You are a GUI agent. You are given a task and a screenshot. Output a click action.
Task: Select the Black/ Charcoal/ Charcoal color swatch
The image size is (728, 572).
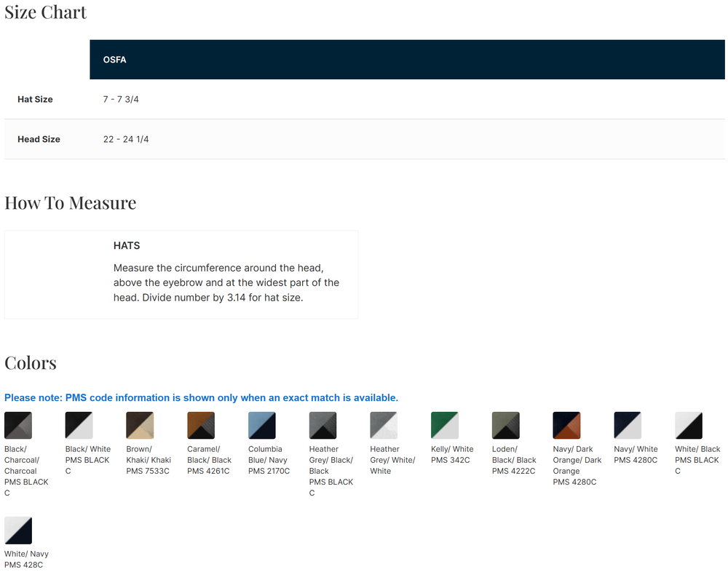pyautogui.click(x=18, y=425)
